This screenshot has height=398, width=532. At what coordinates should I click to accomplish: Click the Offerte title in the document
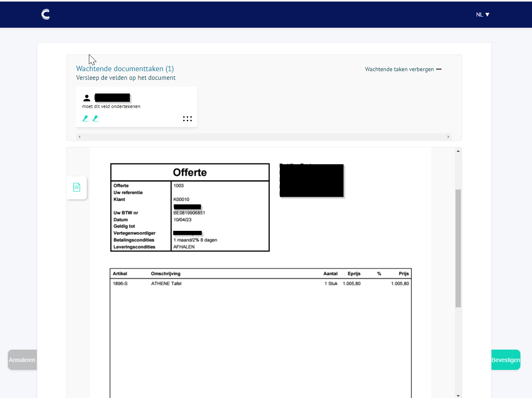[x=190, y=173]
